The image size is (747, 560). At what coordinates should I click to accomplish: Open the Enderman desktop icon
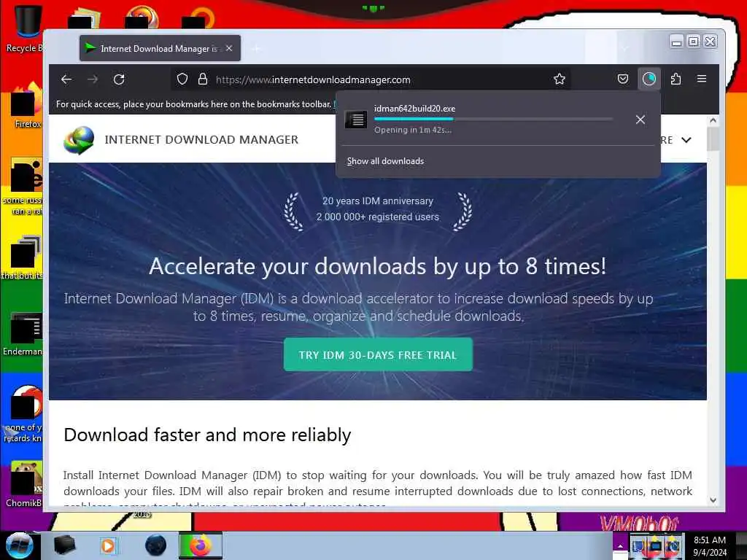24,335
